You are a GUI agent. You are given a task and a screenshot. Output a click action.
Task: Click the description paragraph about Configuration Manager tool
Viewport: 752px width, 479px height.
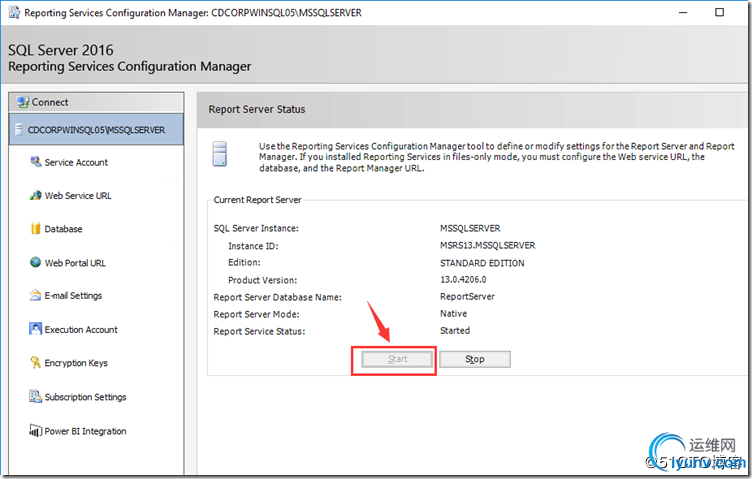(496, 157)
